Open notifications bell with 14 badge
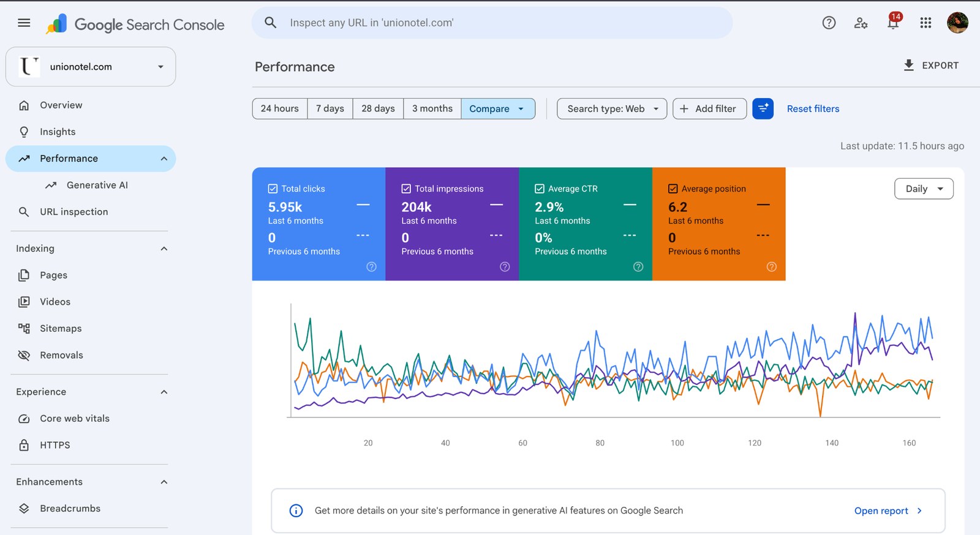 click(893, 22)
